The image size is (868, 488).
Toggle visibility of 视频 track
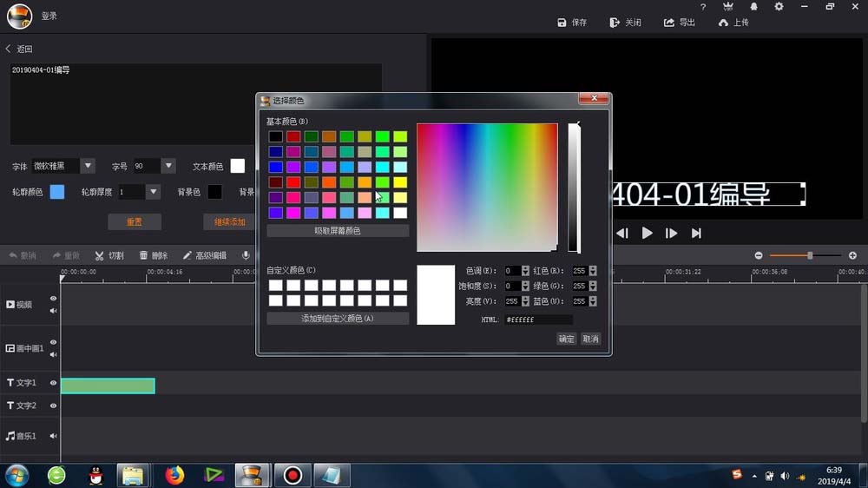point(53,299)
